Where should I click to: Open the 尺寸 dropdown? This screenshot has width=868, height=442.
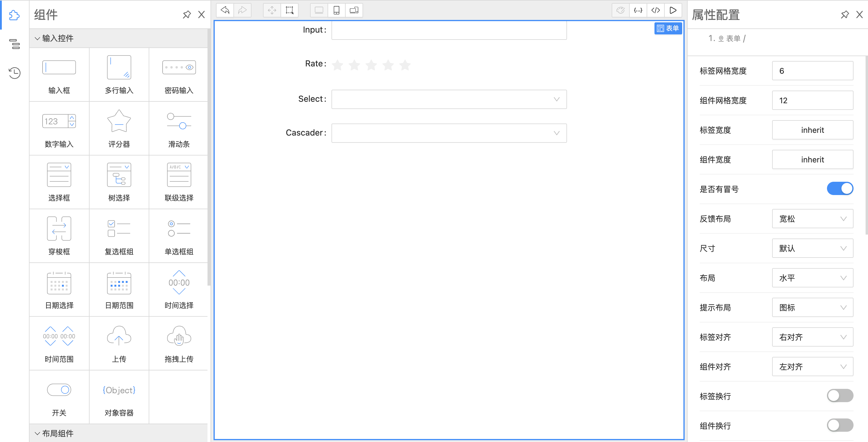pos(813,248)
